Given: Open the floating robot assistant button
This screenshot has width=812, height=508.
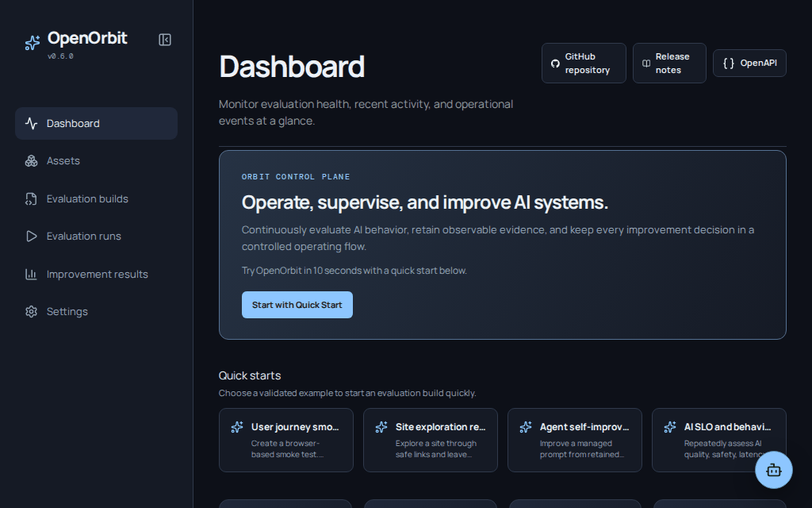Looking at the screenshot, I should (x=774, y=470).
